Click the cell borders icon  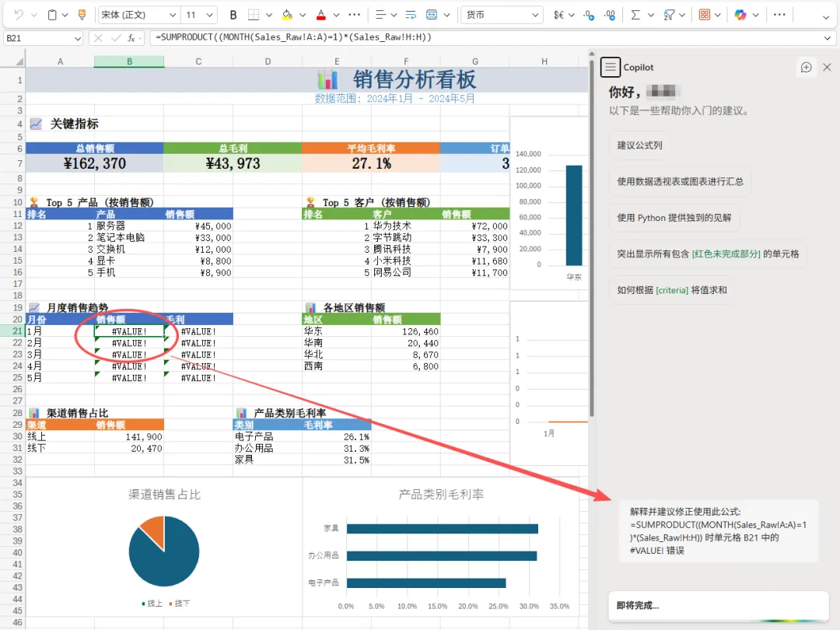pyautogui.click(x=254, y=15)
